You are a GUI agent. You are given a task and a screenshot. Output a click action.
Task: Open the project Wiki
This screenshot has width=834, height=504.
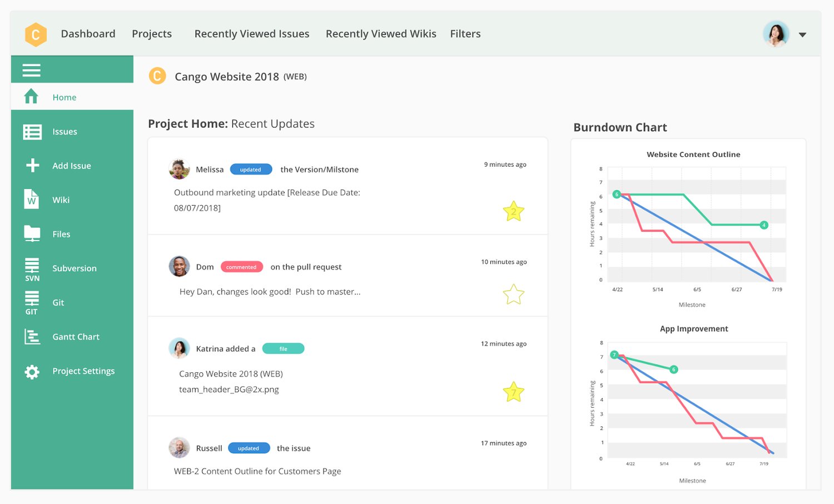(x=60, y=199)
